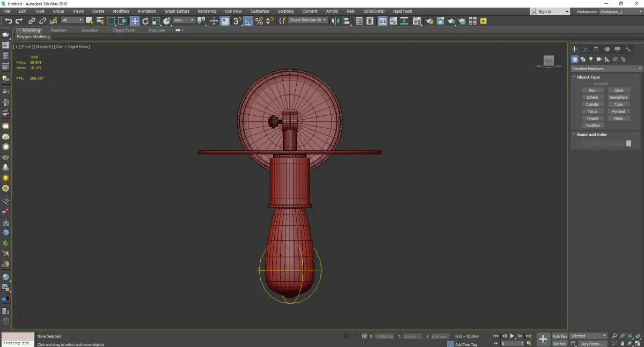Open the Standard Primitives dropdown
644x347 pixels.
(606, 69)
